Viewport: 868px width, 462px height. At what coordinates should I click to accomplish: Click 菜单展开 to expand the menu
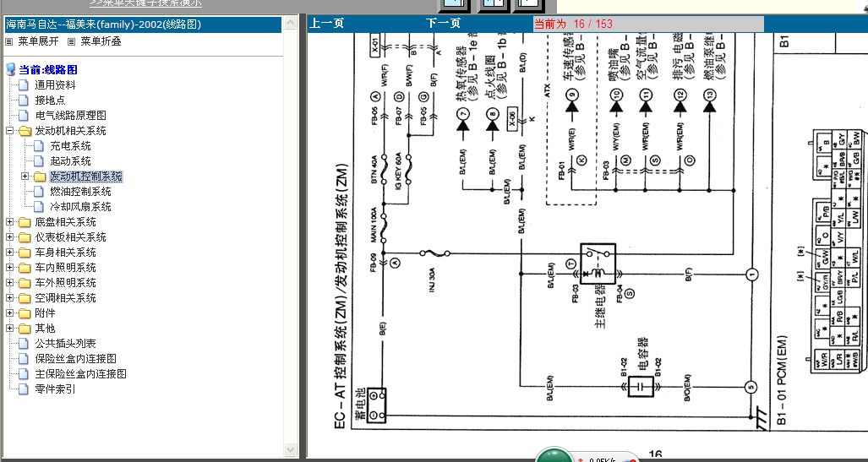(x=38, y=41)
